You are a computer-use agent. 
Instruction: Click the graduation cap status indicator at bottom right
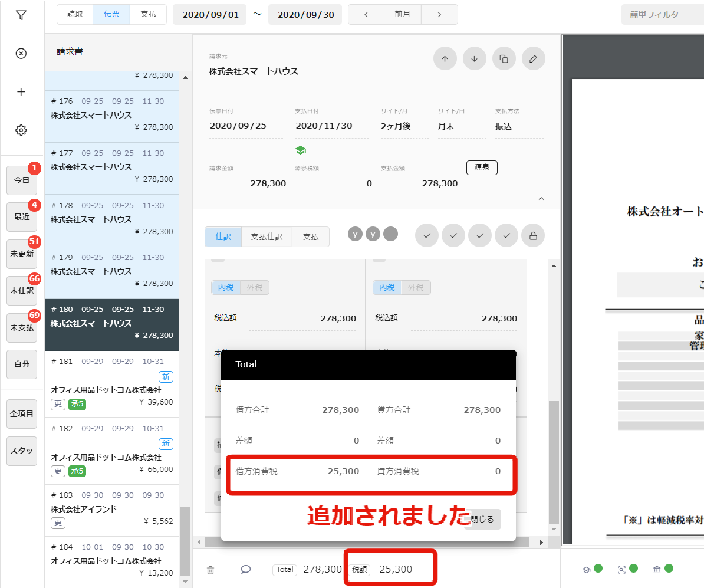(586, 570)
